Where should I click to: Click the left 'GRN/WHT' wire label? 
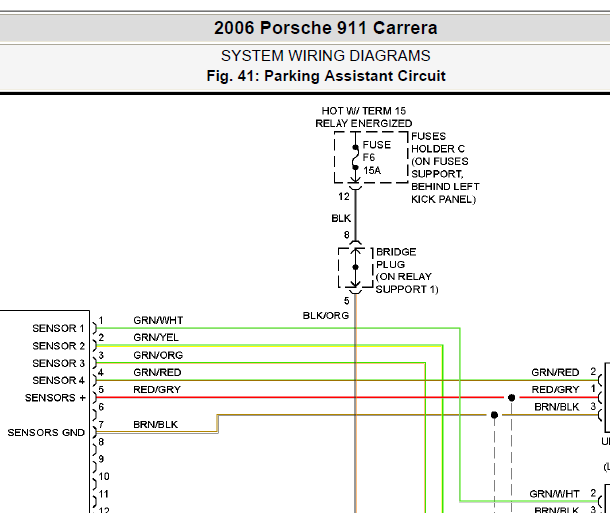158,320
